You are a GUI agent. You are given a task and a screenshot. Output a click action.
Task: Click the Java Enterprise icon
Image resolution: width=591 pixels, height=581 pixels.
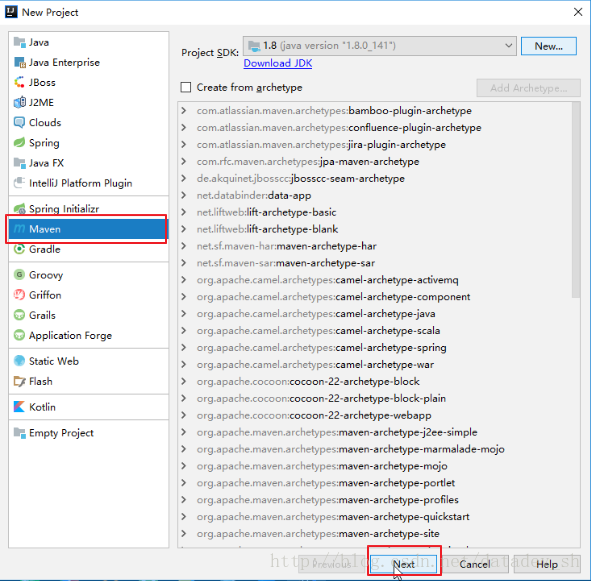pyautogui.click(x=19, y=62)
